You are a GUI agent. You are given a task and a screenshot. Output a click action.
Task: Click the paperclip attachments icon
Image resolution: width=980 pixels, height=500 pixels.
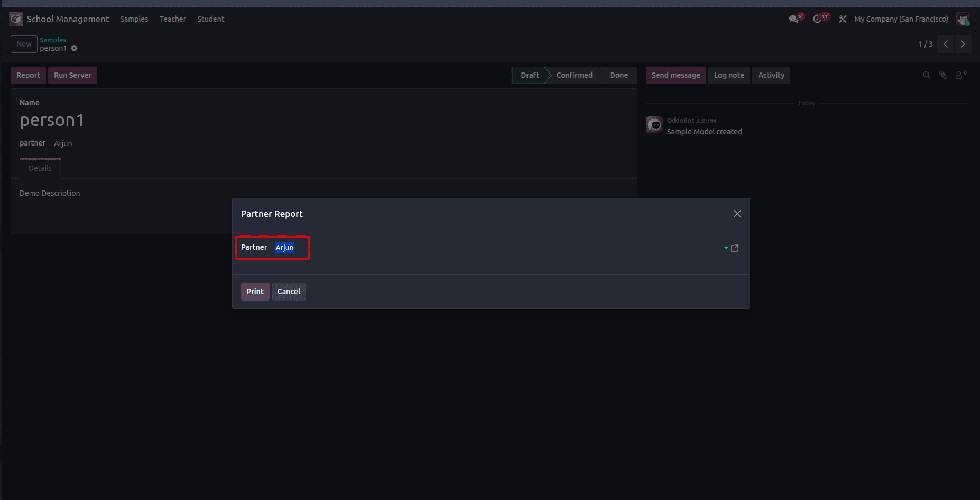click(x=943, y=75)
